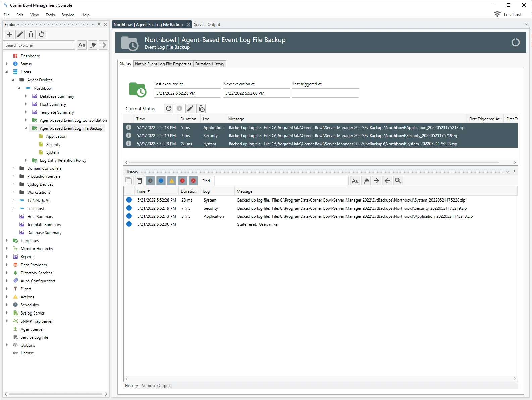Switch to the Duration History tab

pyautogui.click(x=210, y=64)
